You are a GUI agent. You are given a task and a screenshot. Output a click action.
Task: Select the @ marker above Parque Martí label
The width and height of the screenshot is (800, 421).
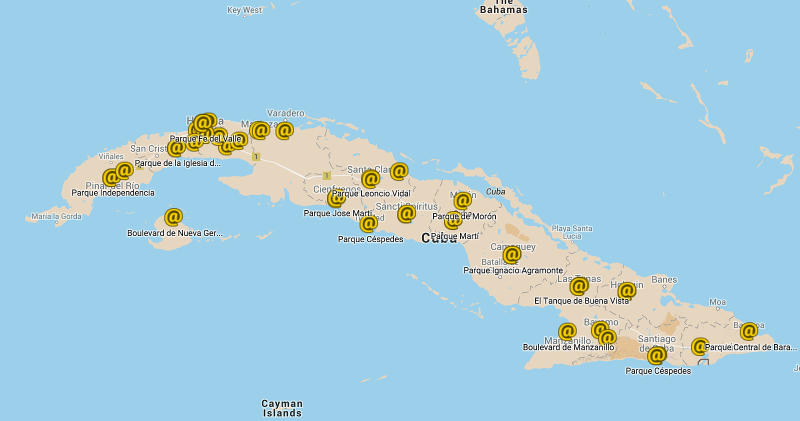click(x=453, y=221)
